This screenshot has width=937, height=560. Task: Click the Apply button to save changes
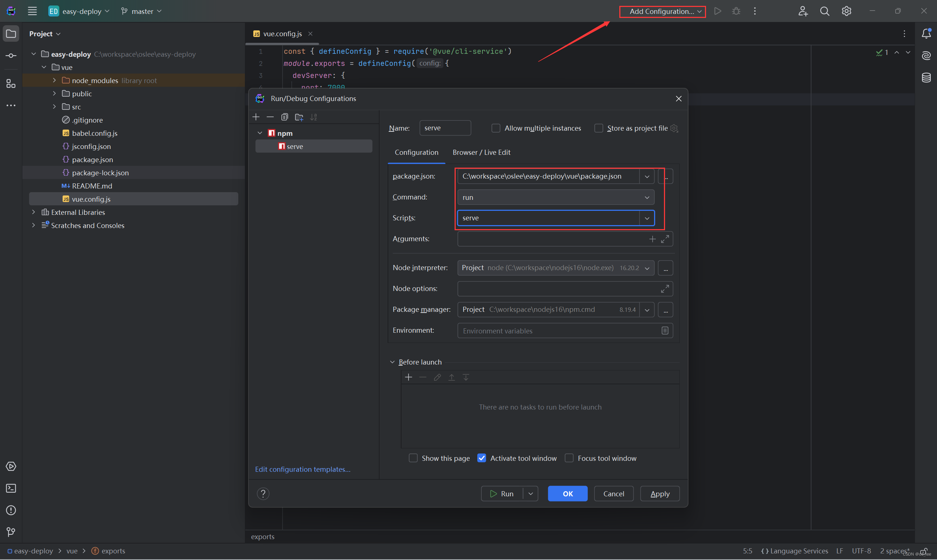point(660,493)
